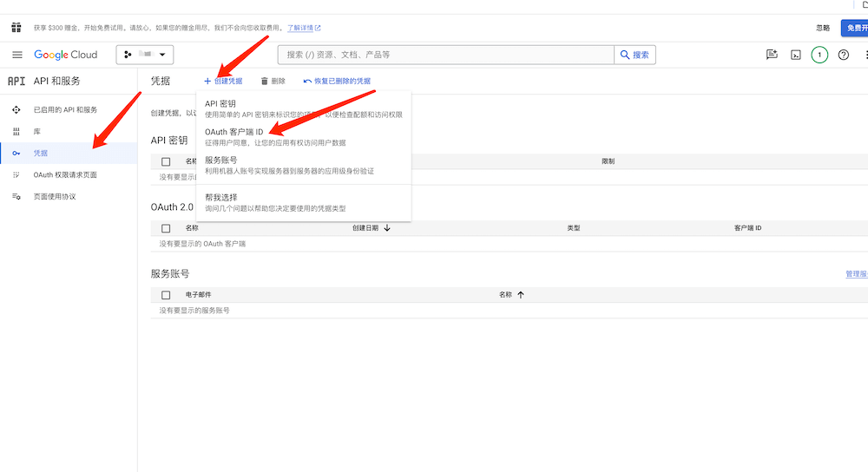
Task: Tick the API 密钥 table header checkbox
Action: tap(166, 161)
